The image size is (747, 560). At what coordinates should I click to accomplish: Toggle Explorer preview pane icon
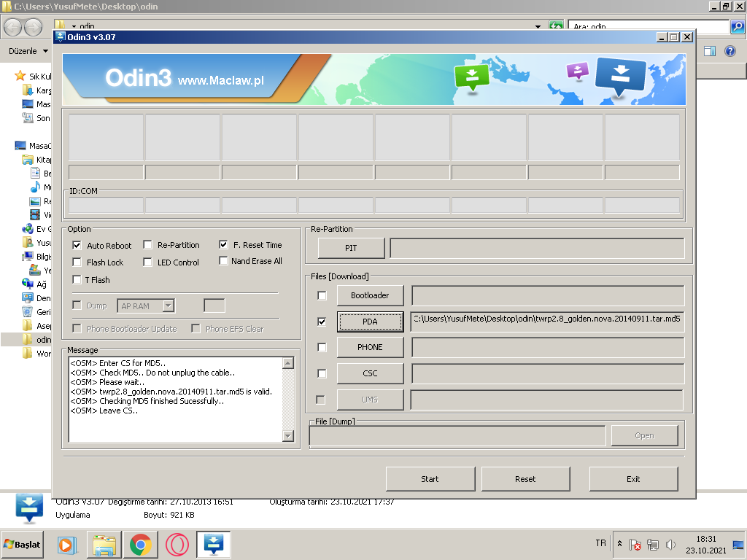(710, 51)
